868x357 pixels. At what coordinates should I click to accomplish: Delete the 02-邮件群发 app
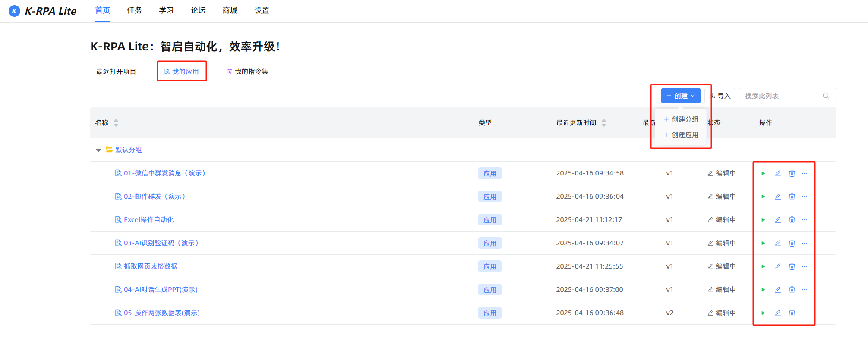click(792, 197)
